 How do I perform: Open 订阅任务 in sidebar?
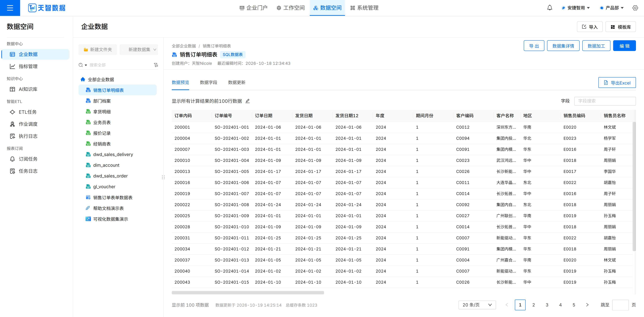pyautogui.click(x=35, y=159)
